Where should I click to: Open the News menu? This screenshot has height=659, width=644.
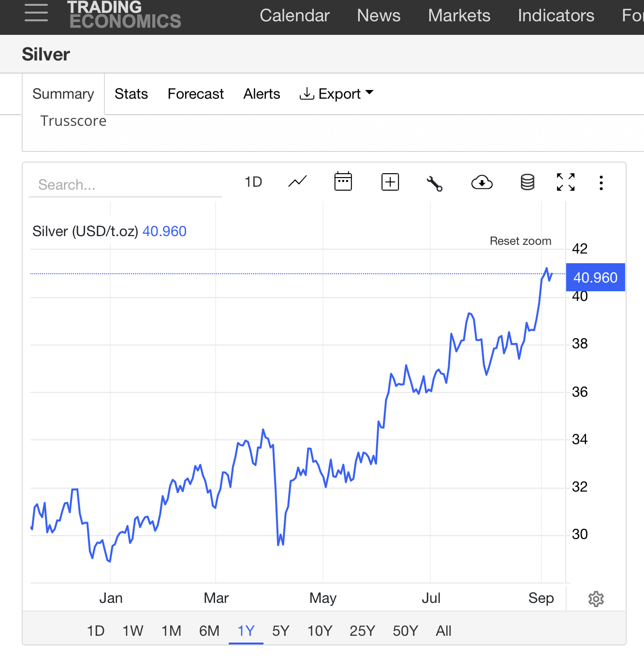click(379, 15)
